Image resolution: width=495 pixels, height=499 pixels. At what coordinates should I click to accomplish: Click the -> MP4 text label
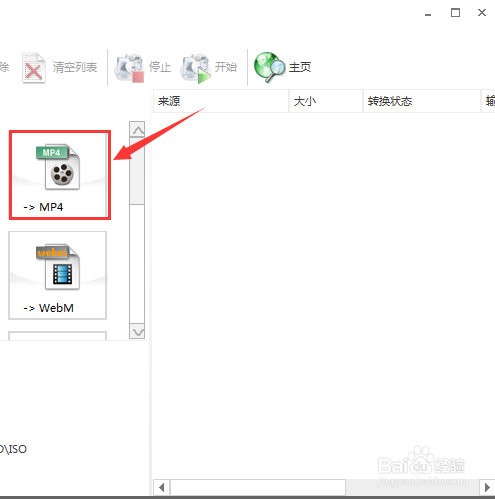tap(43, 207)
